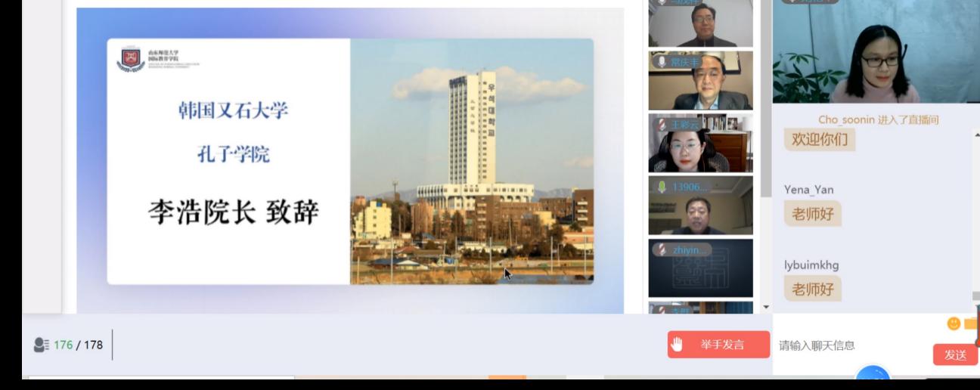The width and height of the screenshot is (980, 390).
Task: Click the microphone icon on 常庆丰 video tile
Action: (x=662, y=62)
